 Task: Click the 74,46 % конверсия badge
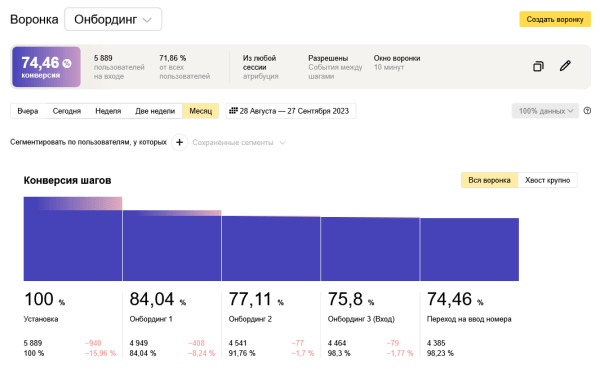pos(46,67)
